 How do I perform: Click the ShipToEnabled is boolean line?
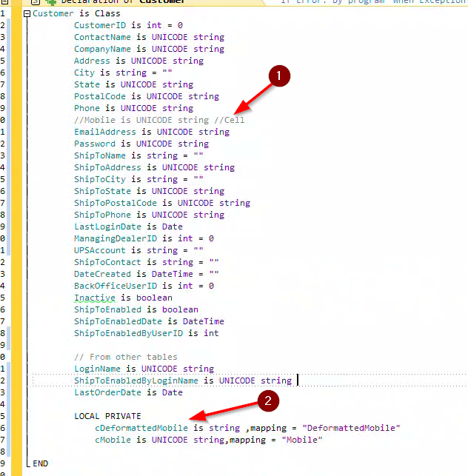point(136,309)
